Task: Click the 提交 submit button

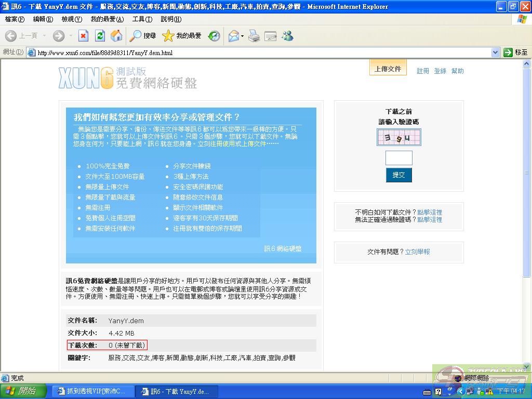Action: tap(398, 175)
